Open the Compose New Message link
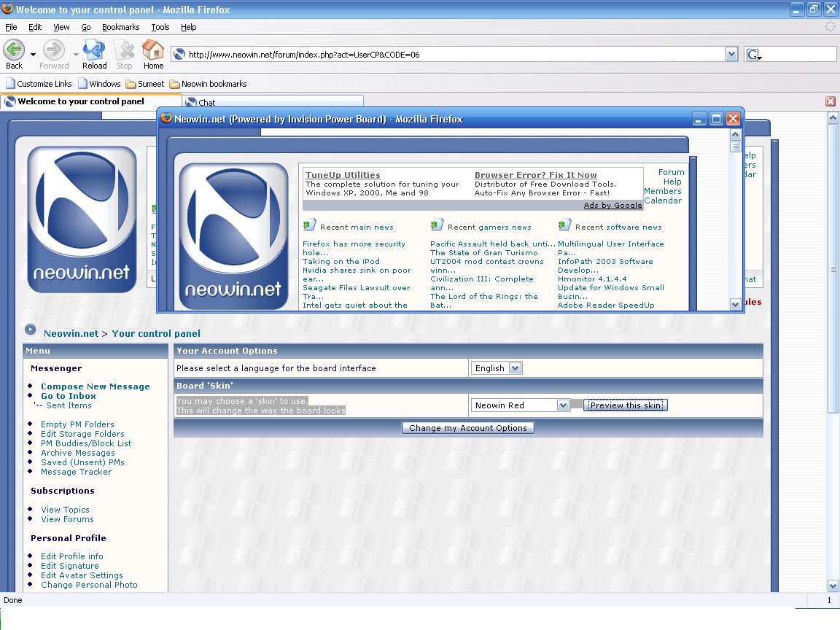Screen dimensions: 840x630 [95, 386]
